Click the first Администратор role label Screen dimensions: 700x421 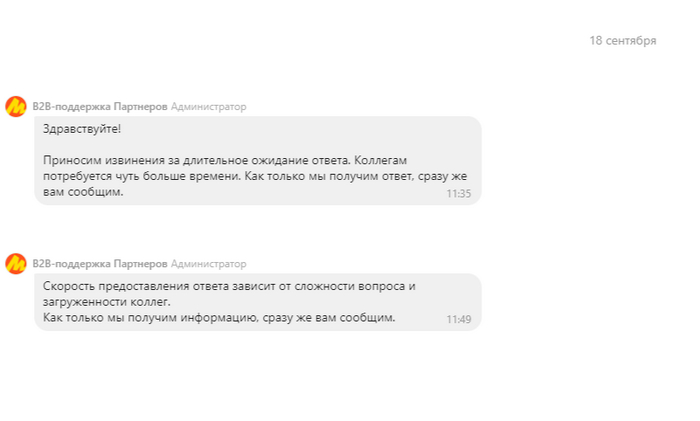[x=208, y=107]
